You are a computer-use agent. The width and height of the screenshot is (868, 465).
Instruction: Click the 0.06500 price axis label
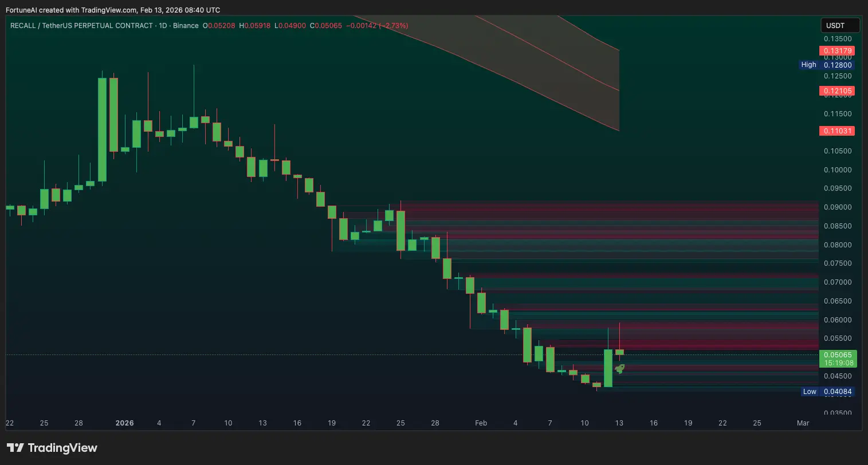click(838, 301)
